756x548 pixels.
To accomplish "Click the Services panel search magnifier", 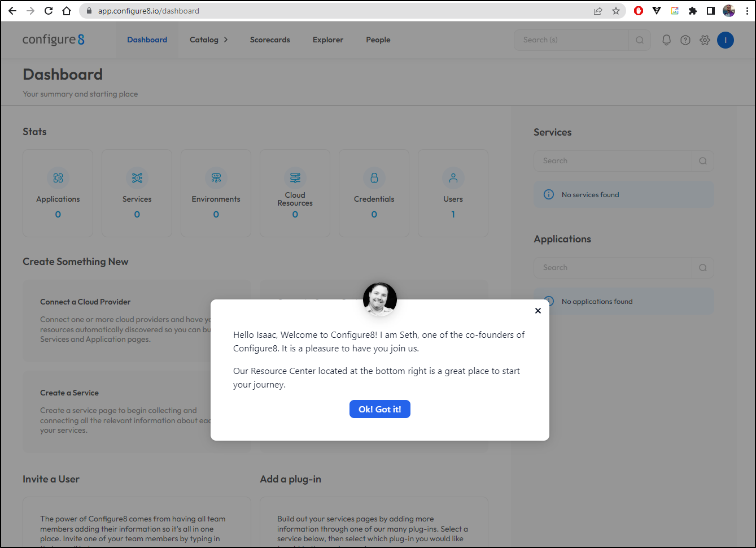I will pyautogui.click(x=703, y=161).
